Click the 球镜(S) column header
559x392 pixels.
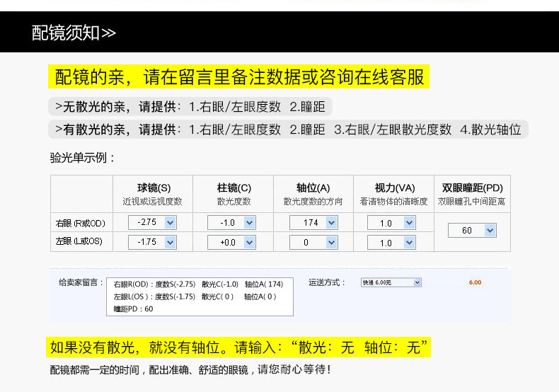point(154,188)
